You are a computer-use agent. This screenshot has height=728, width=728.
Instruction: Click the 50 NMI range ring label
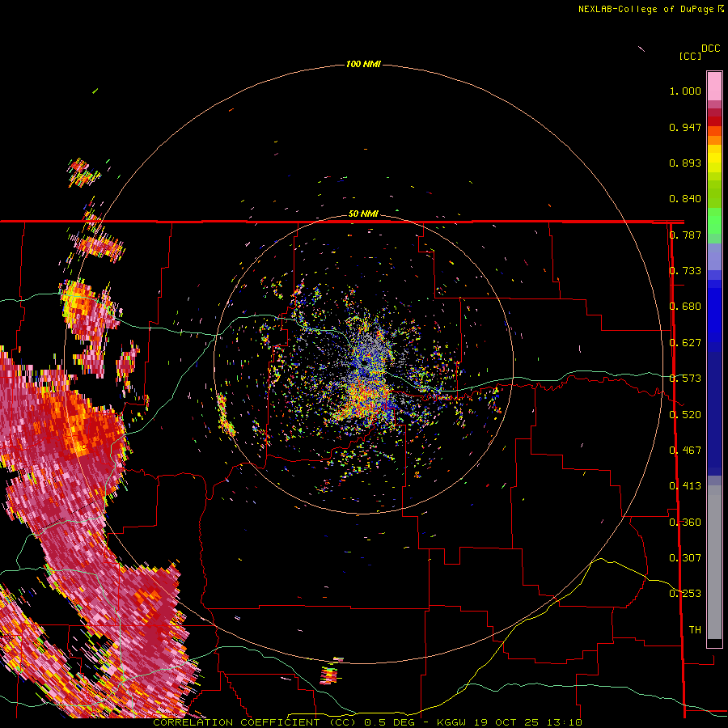363,214
